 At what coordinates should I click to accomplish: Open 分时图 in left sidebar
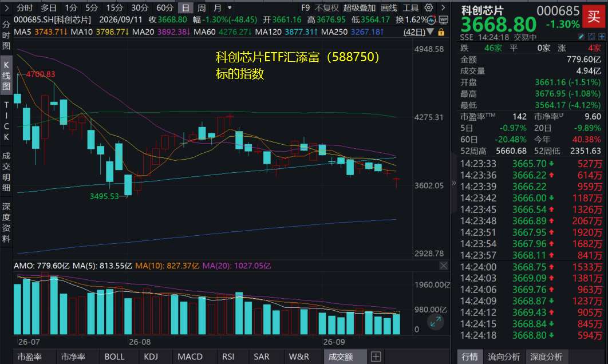[x=6, y=35]
